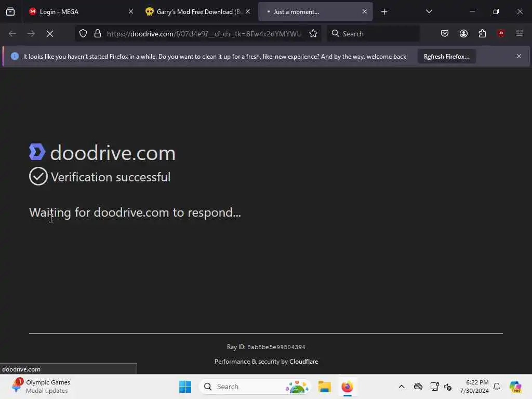Expand the list all tabs dropdown
The image size is (532, 399).
(x=429, y=11)
